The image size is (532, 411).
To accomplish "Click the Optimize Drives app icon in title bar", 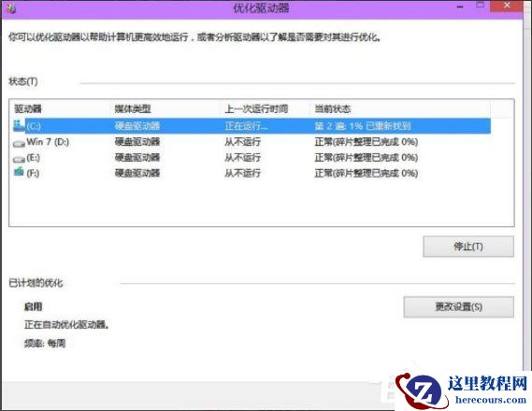I will (10, 8).
